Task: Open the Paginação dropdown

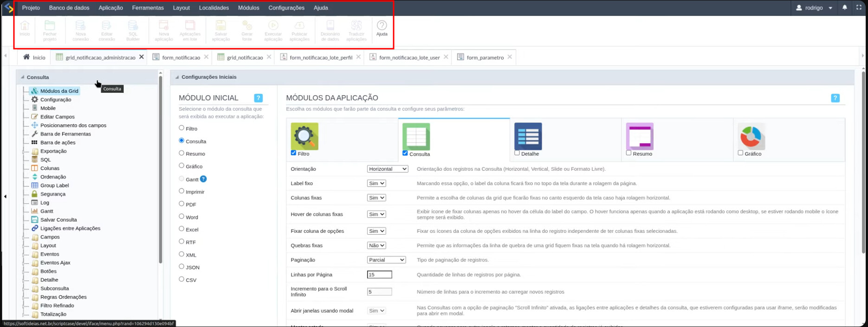Action: (386, 260)
